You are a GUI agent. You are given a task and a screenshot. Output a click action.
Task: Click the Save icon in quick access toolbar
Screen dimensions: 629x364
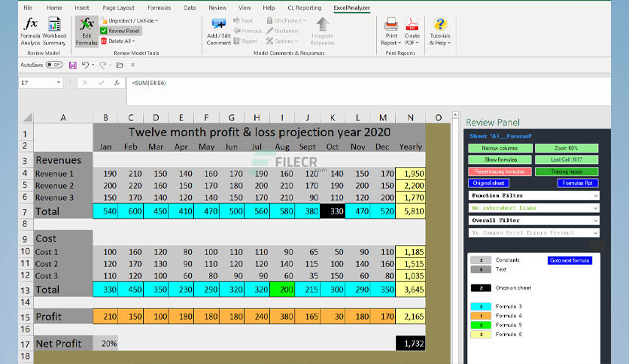[73, 65]
